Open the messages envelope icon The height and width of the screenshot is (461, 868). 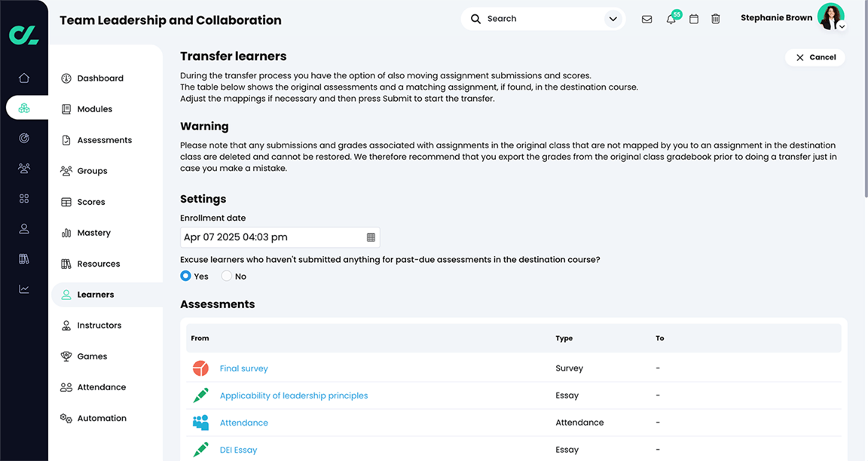(646, 19)
